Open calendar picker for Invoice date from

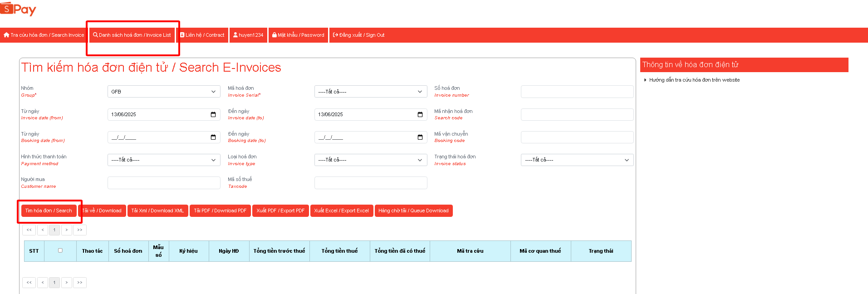[x=213, y=114]
